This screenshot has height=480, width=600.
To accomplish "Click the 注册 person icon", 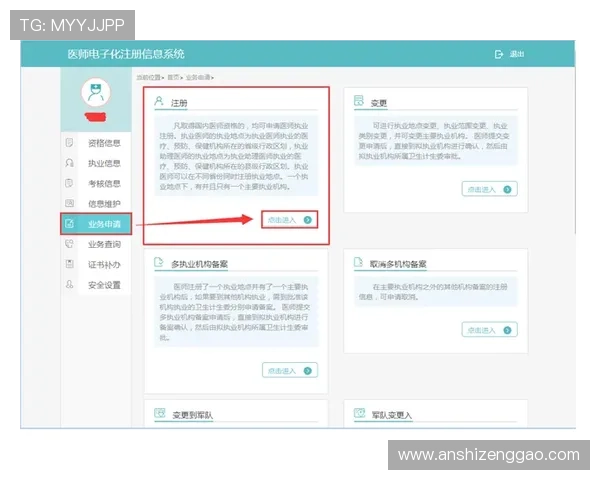I will click(159, 101).
